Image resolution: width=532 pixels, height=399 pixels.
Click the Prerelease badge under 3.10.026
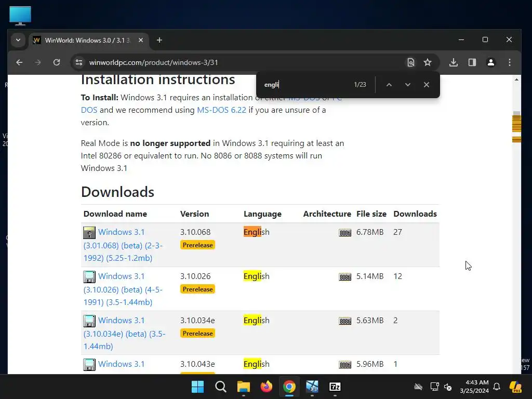(197, 289)
